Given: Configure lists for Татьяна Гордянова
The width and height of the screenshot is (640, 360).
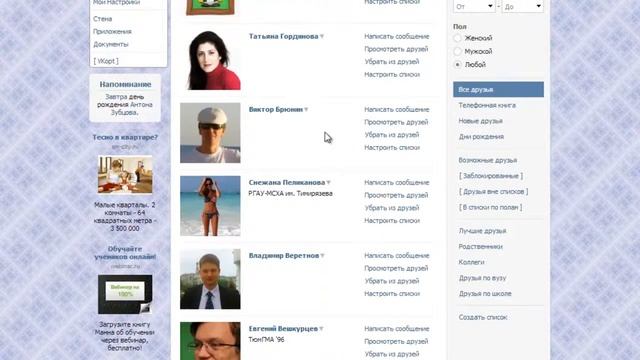Looking at the screenshot, I should (x=392, y=74).
